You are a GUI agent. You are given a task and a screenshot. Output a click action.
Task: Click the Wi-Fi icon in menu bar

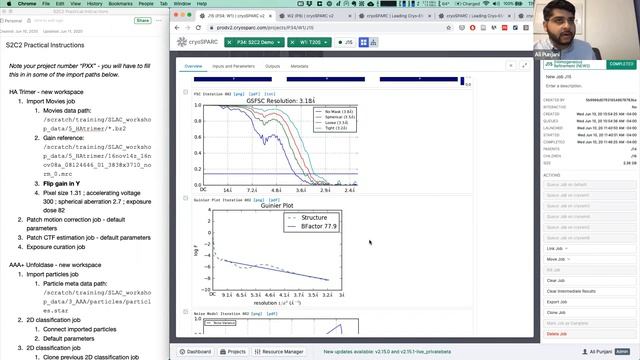486,3
